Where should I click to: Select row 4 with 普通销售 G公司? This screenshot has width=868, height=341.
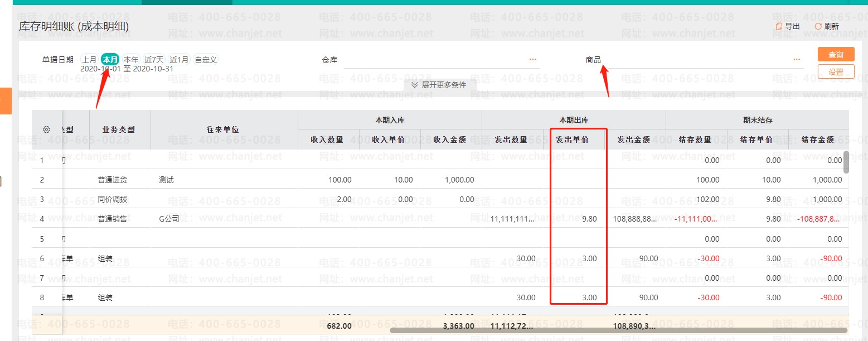pos(440,219)
